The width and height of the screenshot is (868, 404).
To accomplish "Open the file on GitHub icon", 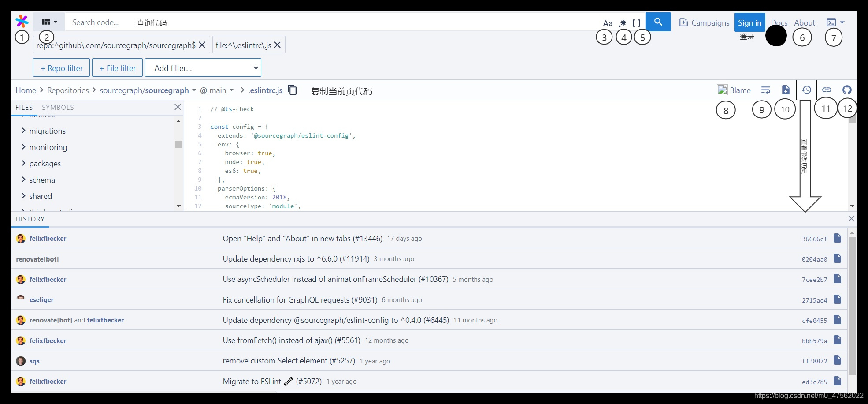I will click(847, 90).
